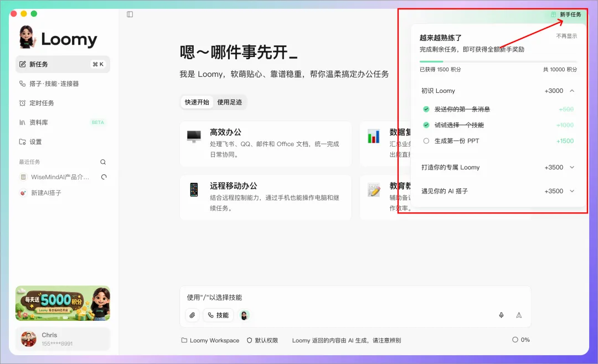
Task: Click the 越来越熟练了 heading
Action: coord(441,38)
